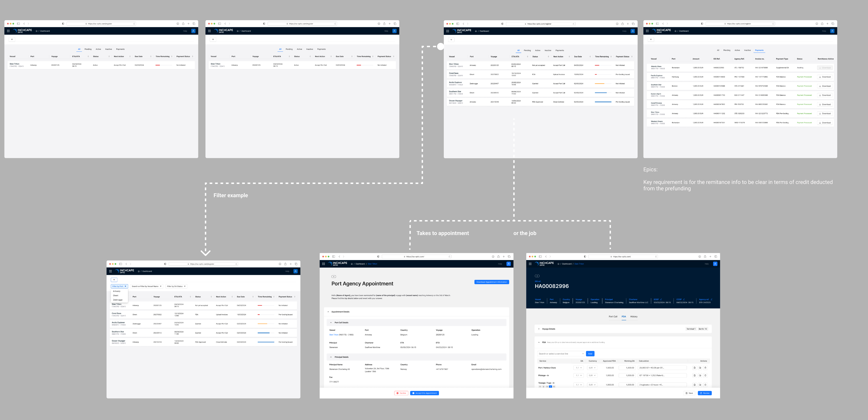Reload page in Port Agency Appointment window address bar

(449, 257)
